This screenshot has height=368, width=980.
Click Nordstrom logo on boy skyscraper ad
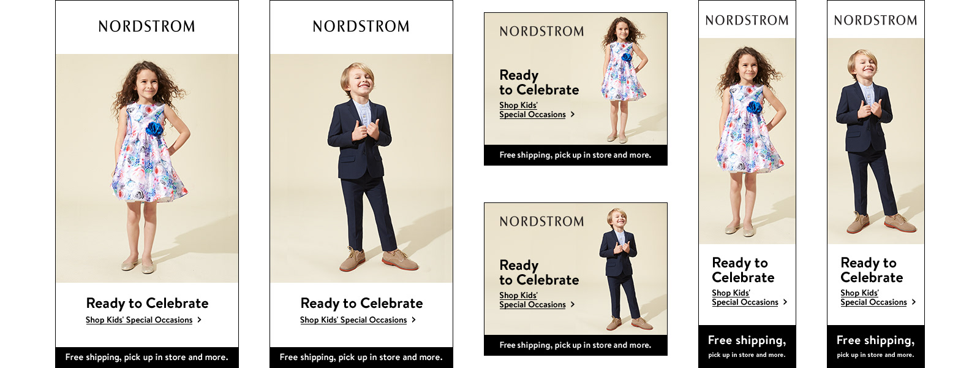click(x=876, y=20)
